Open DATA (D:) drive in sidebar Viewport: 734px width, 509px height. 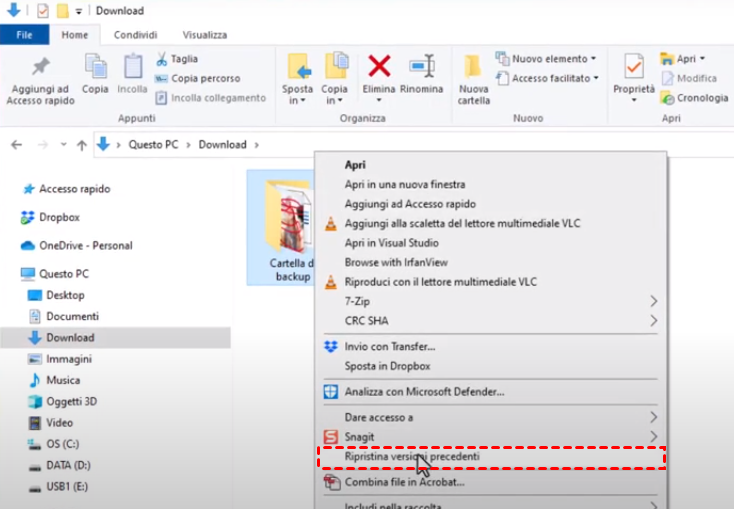point(69,466)
